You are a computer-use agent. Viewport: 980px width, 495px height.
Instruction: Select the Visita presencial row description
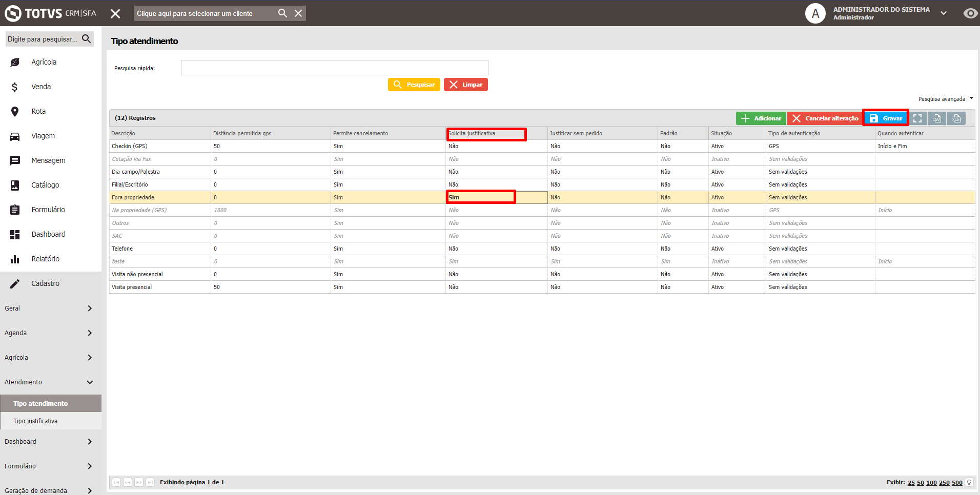(x=132, y=287)
